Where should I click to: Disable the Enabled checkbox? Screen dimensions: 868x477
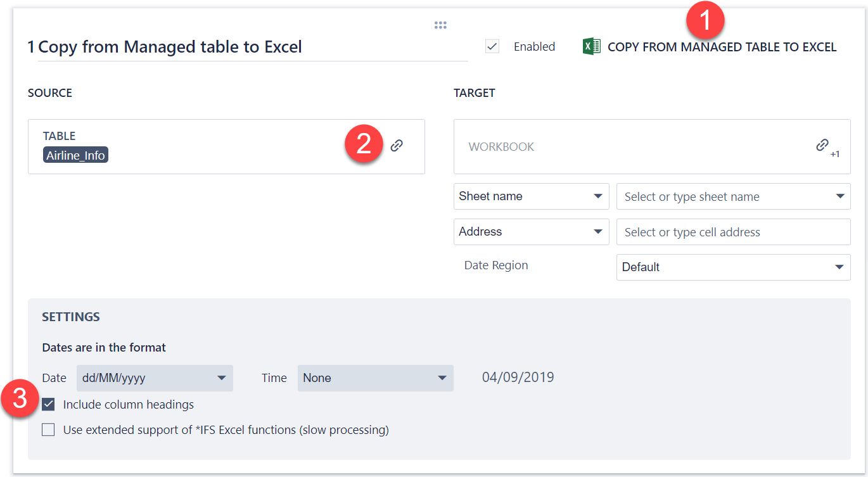pyautogui.click(x=492, y=46)
